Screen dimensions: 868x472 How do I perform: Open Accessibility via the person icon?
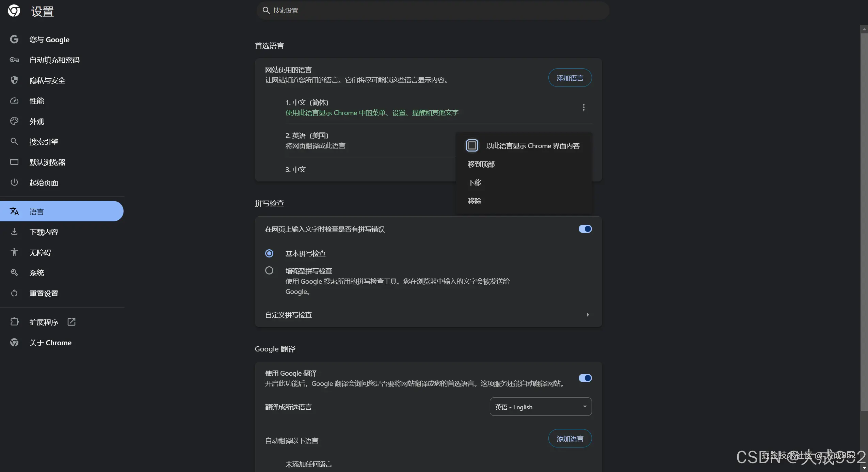14,252
